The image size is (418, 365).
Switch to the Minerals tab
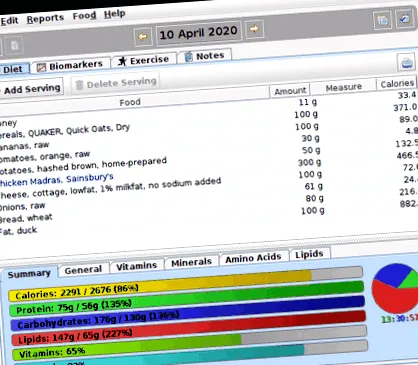[191, 262]
